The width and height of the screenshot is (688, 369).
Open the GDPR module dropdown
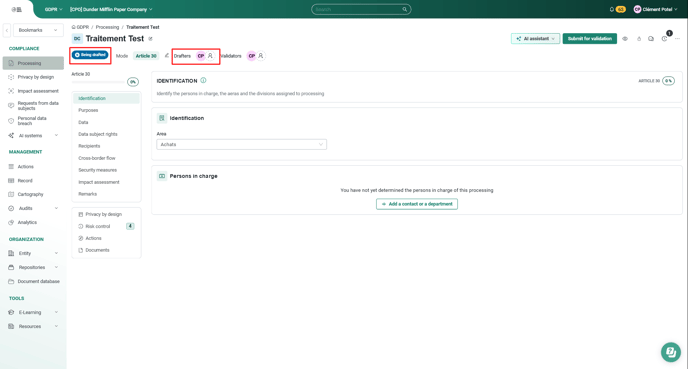coord(54,9)
